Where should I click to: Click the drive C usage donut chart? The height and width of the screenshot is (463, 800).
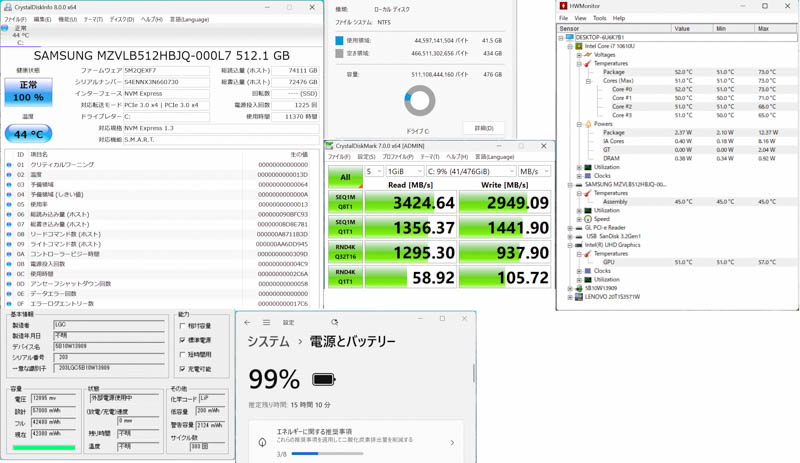point(419,101)
